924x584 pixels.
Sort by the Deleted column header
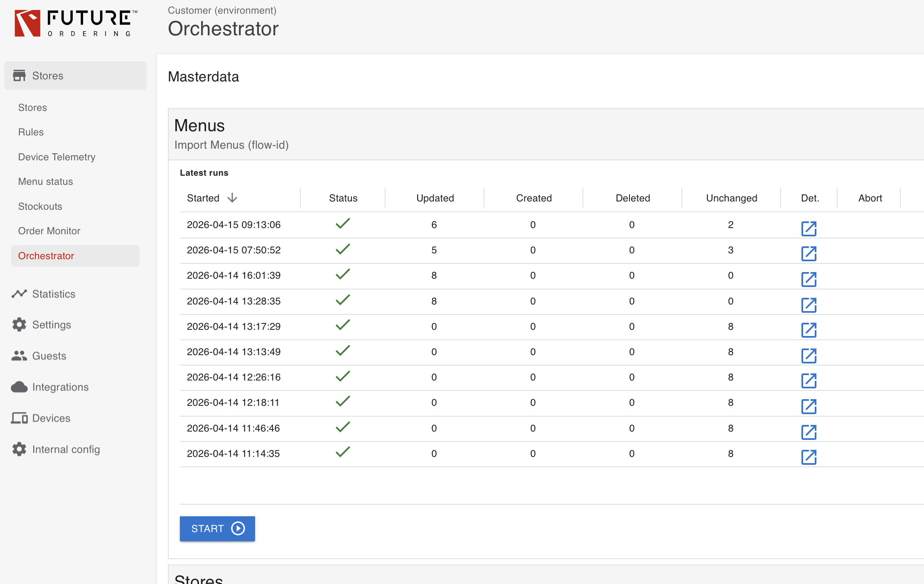[633, 198]
